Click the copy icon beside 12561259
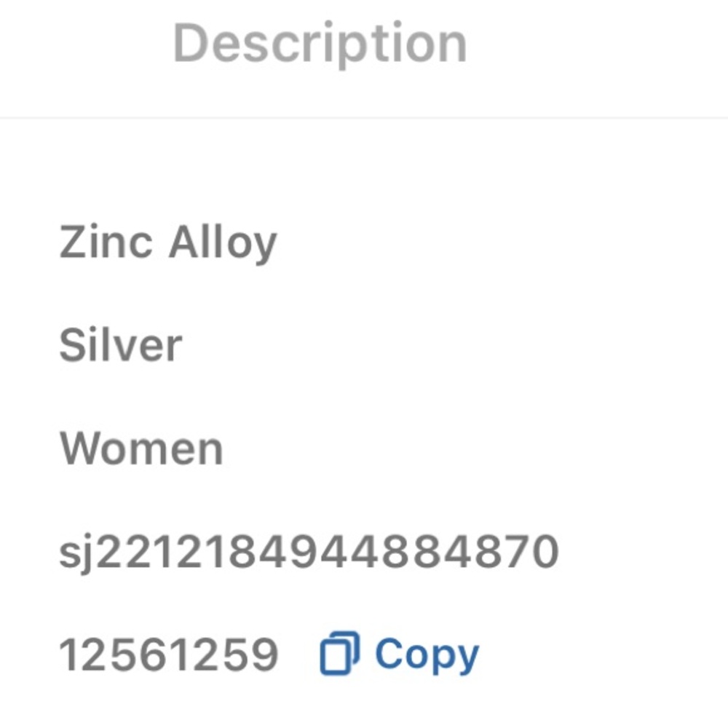This screenshot has height=728, width=728. [x=339, y=653]
